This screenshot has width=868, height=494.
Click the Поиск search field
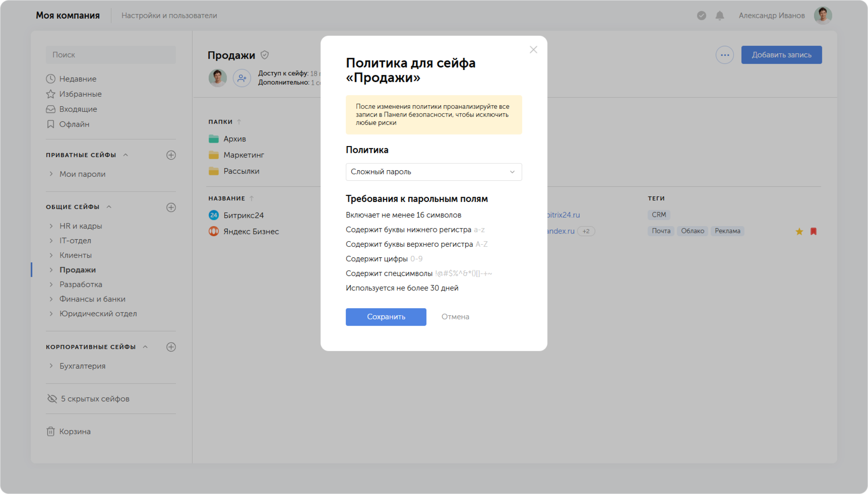(x=111, y=55)
